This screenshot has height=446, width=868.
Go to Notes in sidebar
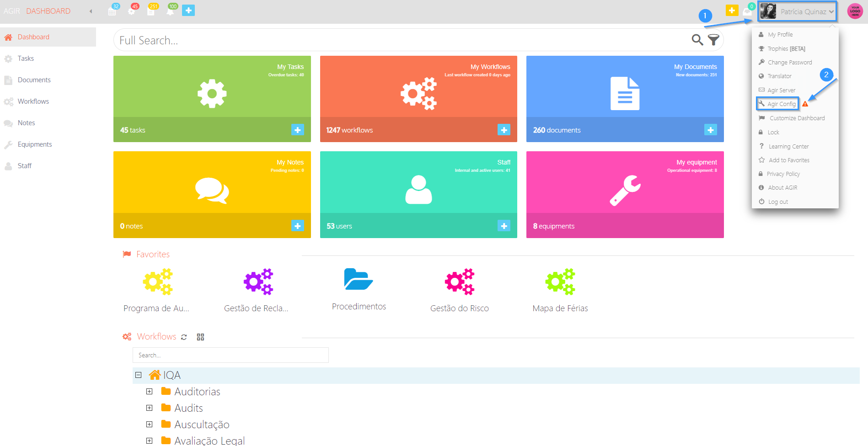point(48,123)
